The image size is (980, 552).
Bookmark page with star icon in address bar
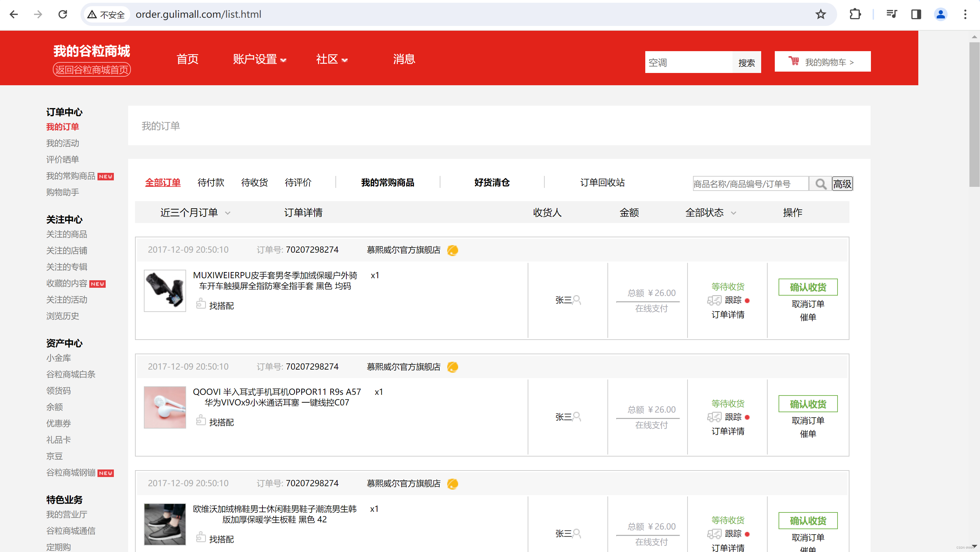click(x=820, y=14)
